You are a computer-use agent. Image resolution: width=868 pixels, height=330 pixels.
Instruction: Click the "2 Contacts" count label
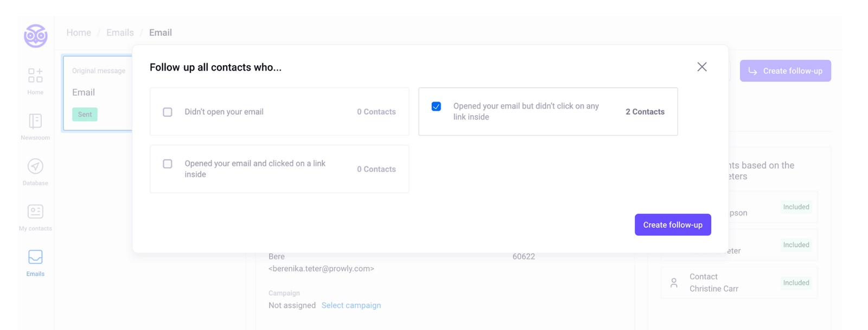[644, 112]
